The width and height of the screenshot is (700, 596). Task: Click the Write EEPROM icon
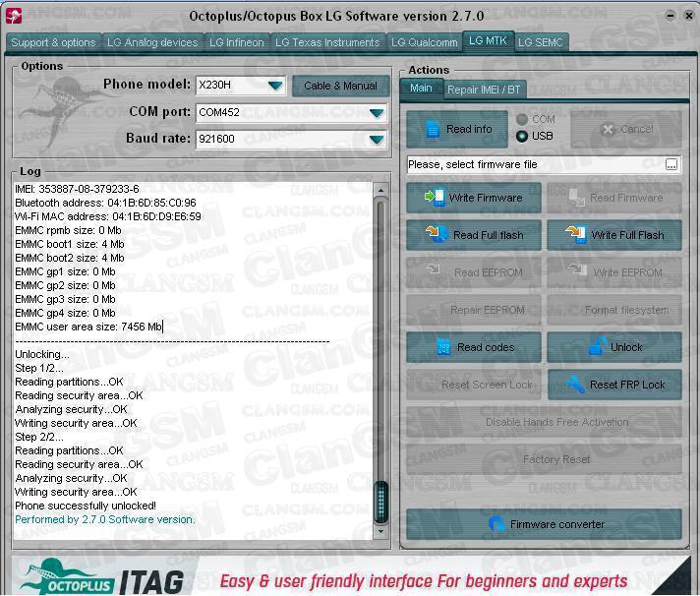pyautogui.click(x=577, y=269)
